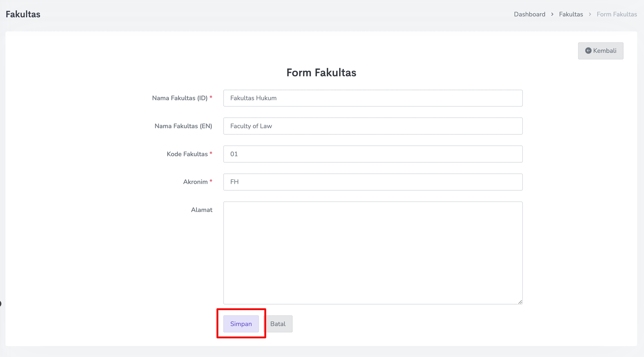This screenshot has width=644, height=357.
Task: Focus the Nama Fakultas (ID) field
Action: click(x=373, y=98)
